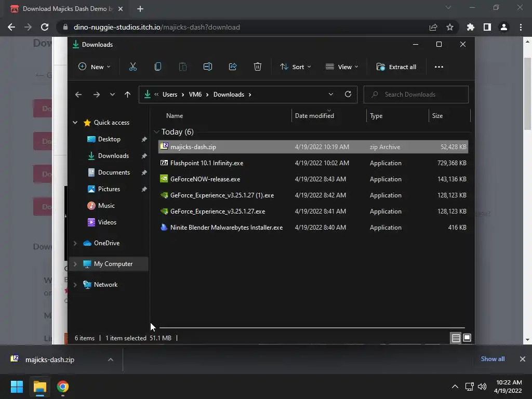
Task: Click the Copy icon in Explorer toolbar
Action: click(158, 67)
